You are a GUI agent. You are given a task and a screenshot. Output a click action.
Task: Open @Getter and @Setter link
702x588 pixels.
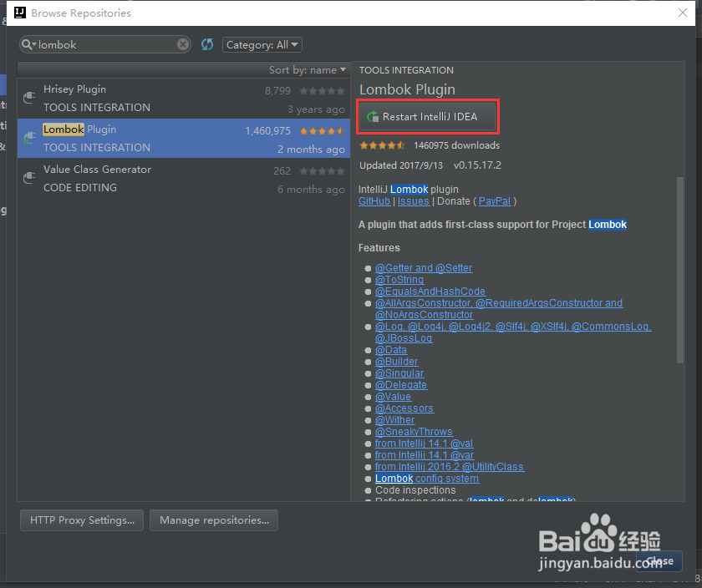point(424,268)
